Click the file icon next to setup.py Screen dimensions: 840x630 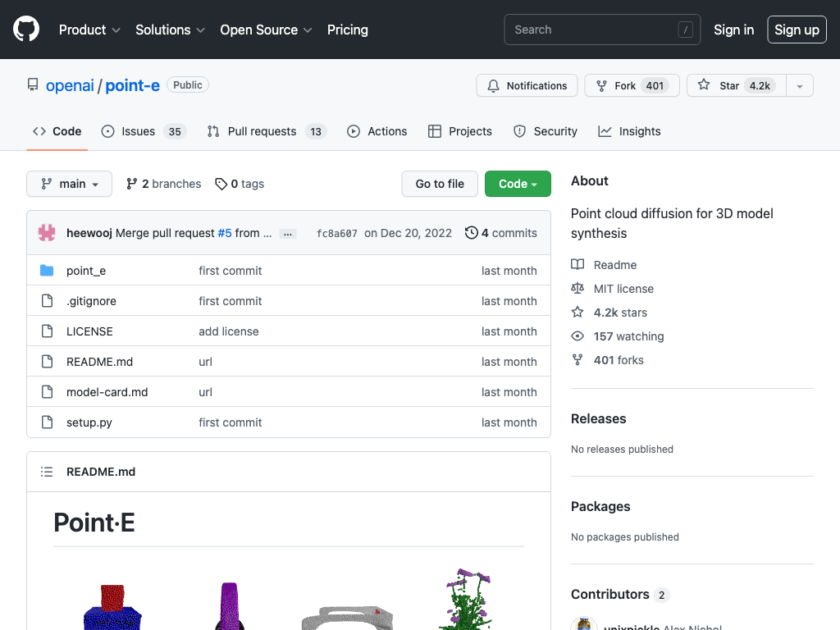pos(47,422)
